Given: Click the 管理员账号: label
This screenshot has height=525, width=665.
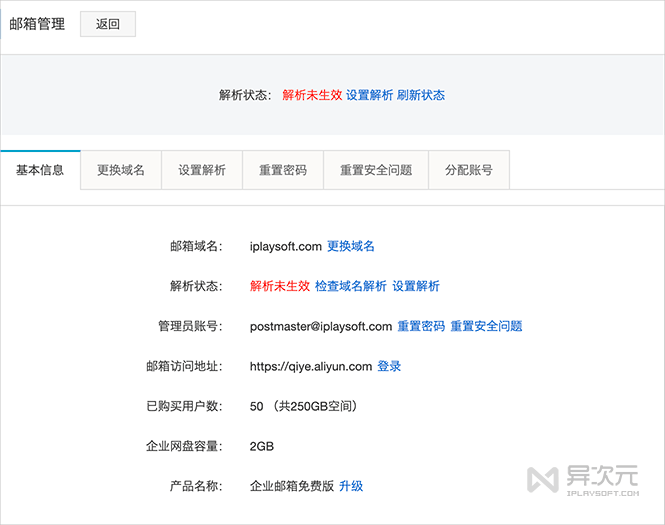Looking at the screenshot, I should (x=190, y=326).
